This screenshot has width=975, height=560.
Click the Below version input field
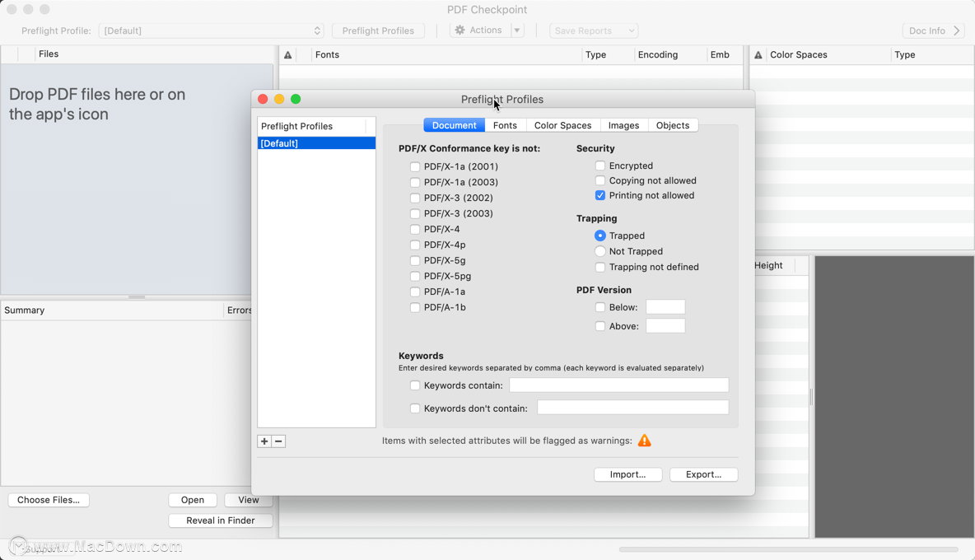click(x=665, y=307)
